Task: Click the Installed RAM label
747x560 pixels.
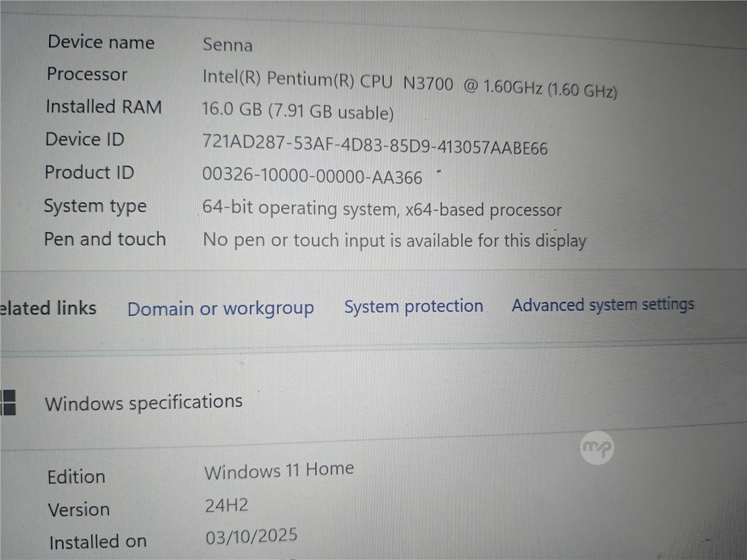Action: pos(104,107)
